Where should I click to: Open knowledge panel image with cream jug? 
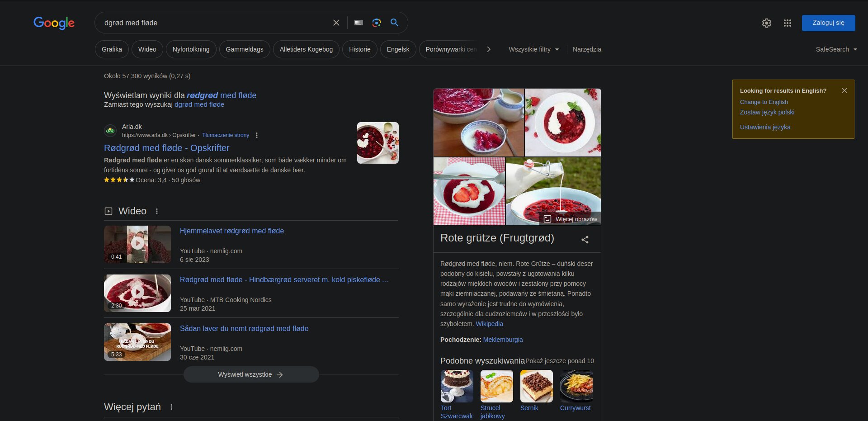(479, 122)
